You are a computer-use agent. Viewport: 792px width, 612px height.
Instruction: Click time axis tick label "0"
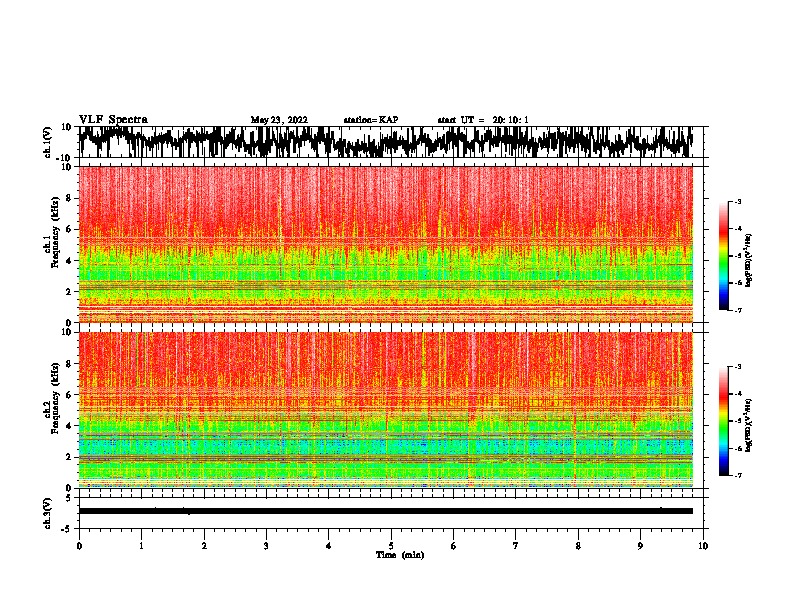(79, 546)
